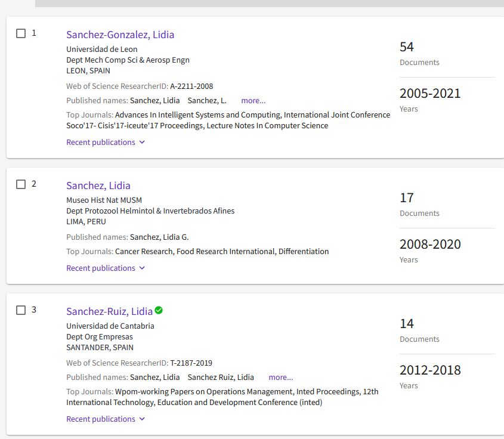504x439 pixels.
Task: Tick the checkbox beside Sanchez-Ruiz, Lidia
Action: point(21,310)
